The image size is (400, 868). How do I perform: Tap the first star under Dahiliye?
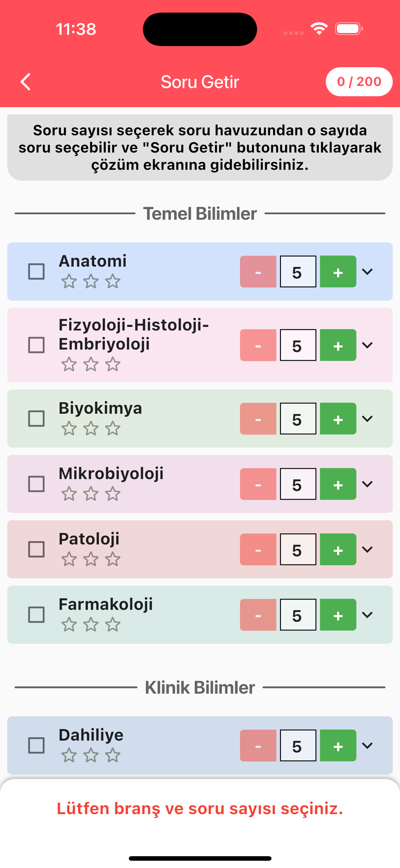[x=69, y=755]
